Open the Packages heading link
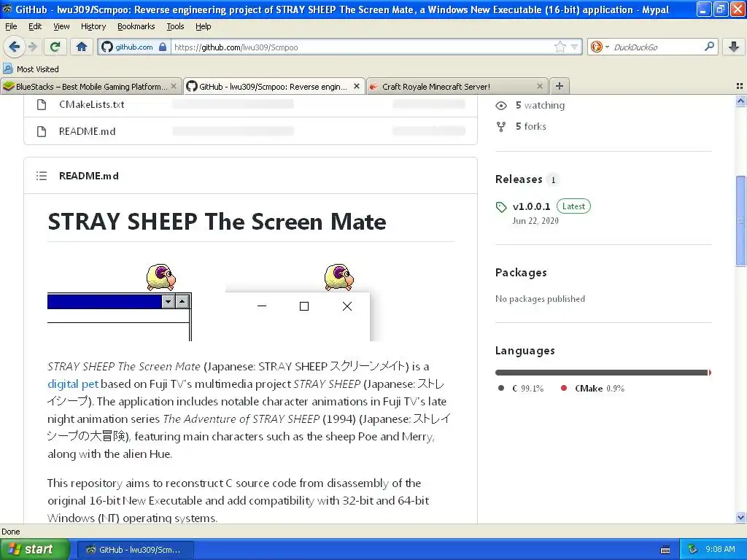The image size is (747, 560). [521, 273]
